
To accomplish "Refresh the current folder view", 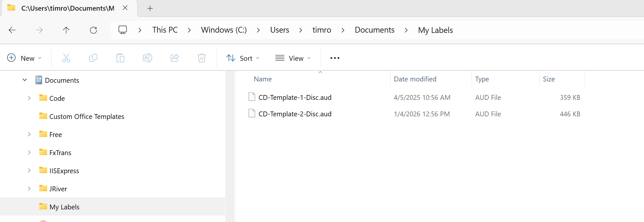I will click(x=93, y=30).
